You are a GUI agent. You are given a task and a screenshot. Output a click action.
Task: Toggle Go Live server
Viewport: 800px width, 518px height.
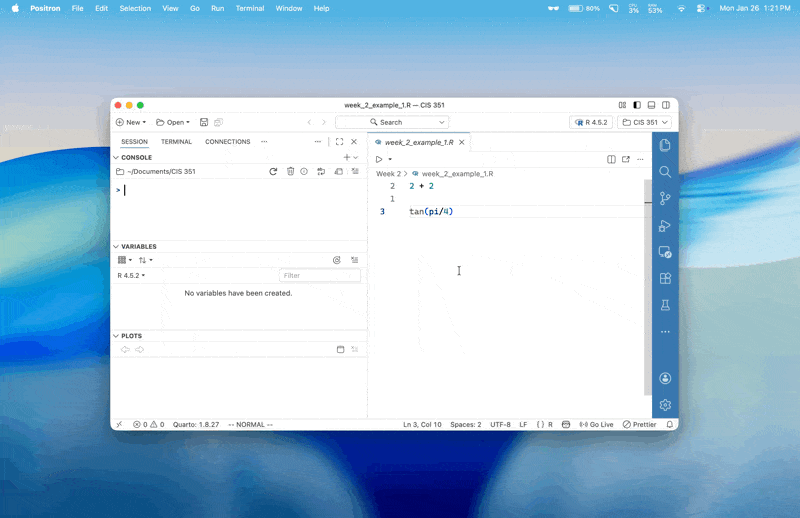(596, 425)
